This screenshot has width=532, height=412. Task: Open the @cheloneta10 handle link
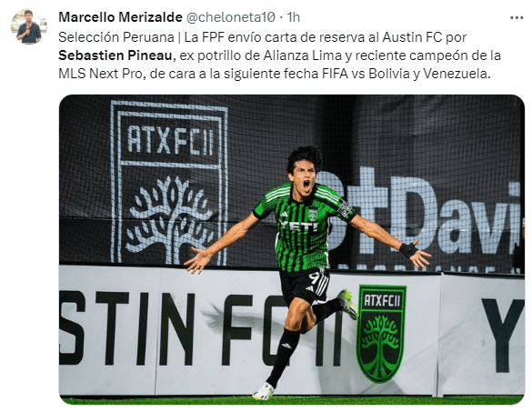point(230,17)
